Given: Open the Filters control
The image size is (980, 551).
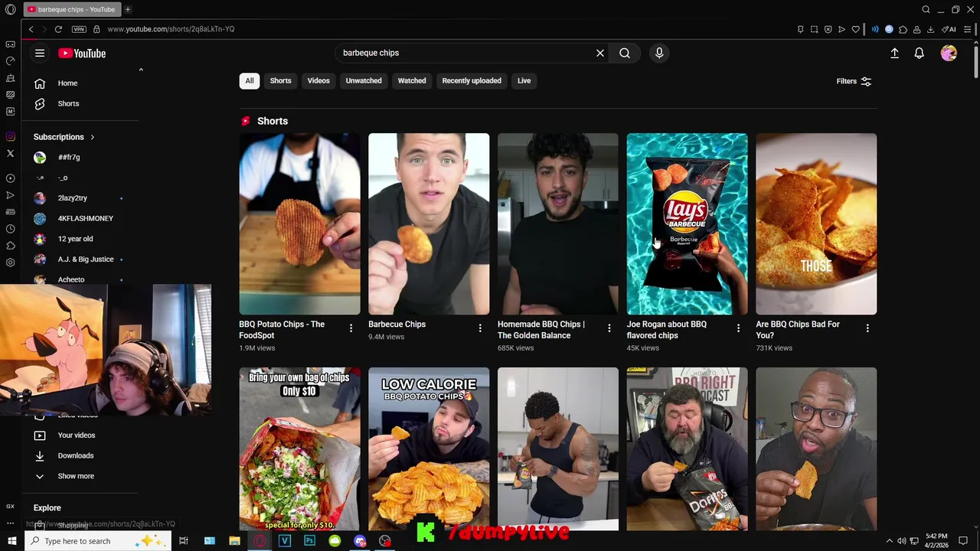Looking at the screenshot, I should click(854, 81).
